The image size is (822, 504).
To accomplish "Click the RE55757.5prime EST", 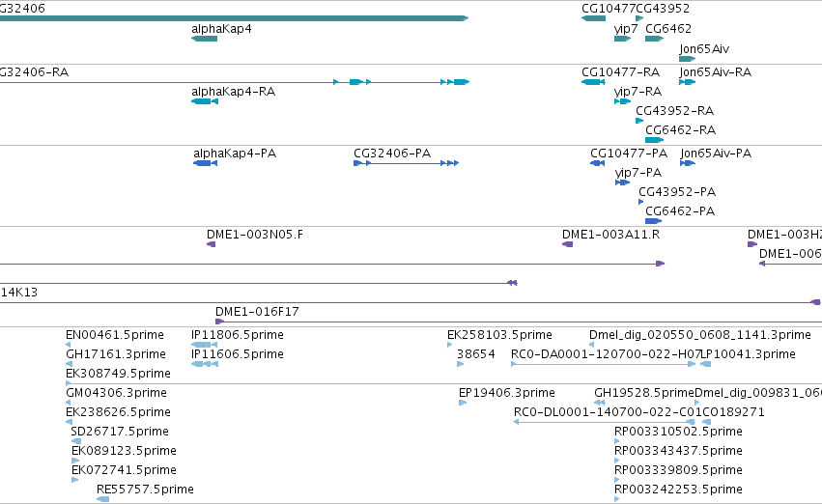I will [102, 499].
